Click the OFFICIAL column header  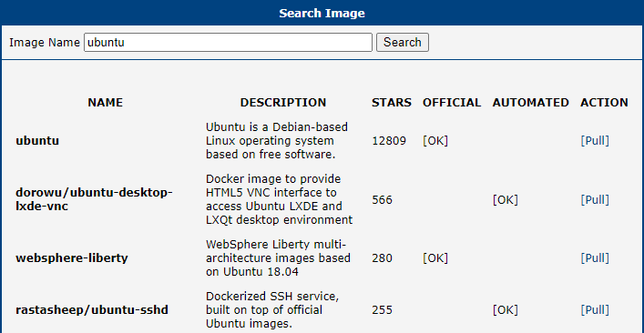[452, 103]
